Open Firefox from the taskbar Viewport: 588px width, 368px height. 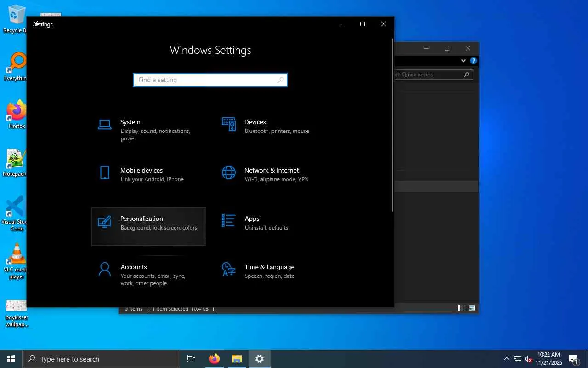click(x=215, y=359)
